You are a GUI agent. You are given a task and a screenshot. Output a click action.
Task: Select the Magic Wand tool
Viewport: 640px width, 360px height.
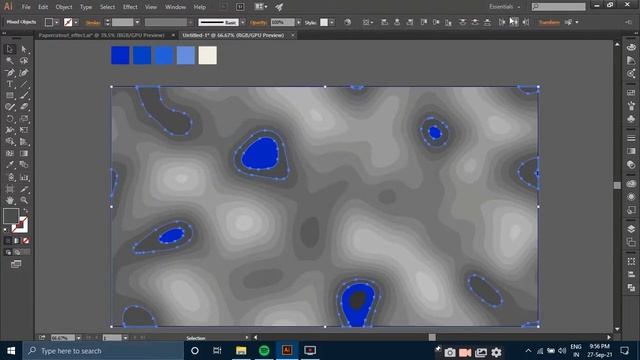(10, 61)
